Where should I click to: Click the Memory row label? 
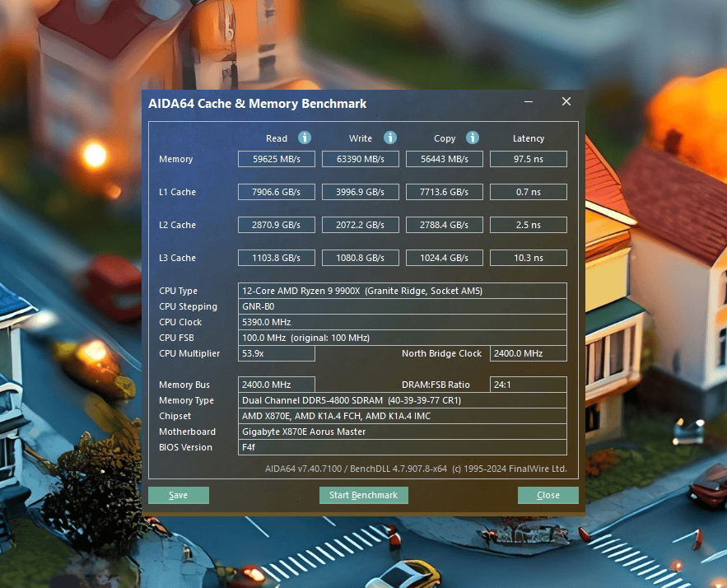click(x=175, y=159)
